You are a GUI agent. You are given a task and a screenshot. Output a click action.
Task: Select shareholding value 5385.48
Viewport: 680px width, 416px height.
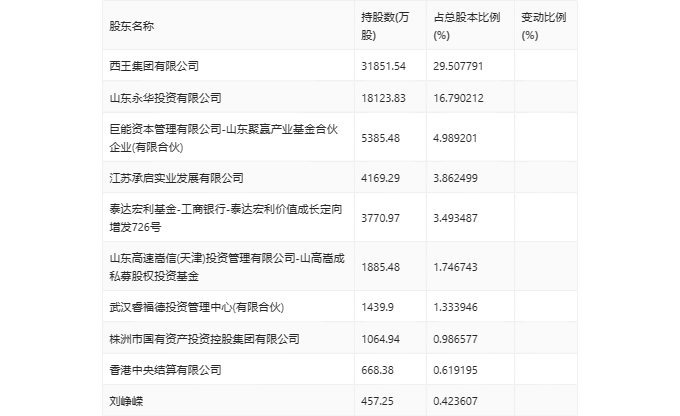pos(380,138)
